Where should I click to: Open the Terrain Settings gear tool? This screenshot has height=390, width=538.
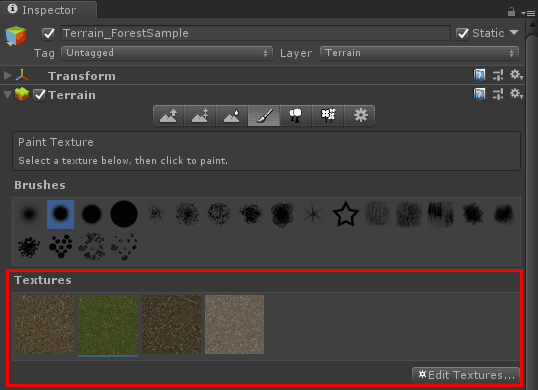pyautogui.click(x=360, y=116)
